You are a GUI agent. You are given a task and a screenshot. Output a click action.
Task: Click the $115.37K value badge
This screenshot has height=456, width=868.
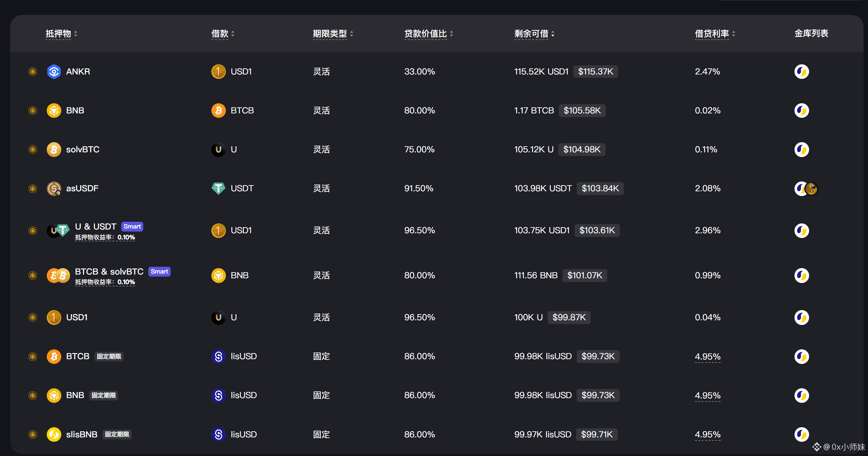point(595,71)
